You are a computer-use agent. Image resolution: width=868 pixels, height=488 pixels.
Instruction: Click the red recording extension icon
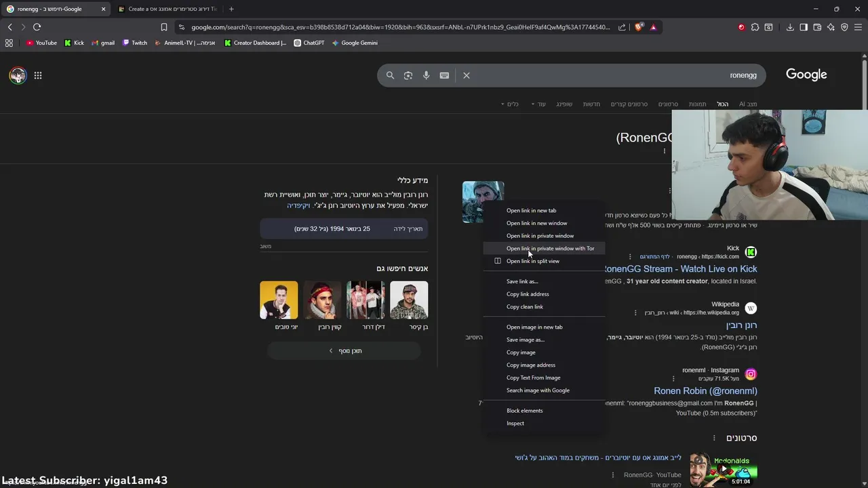click(x=741, y=27)
